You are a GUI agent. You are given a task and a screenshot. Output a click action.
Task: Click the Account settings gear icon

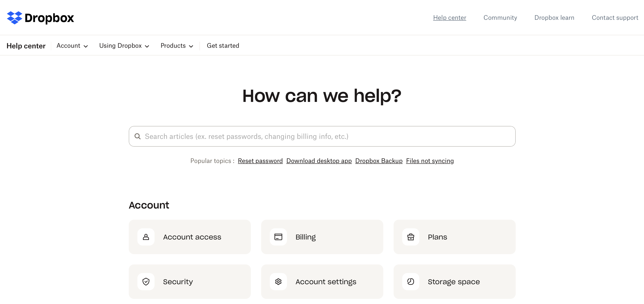pos(278,282)
